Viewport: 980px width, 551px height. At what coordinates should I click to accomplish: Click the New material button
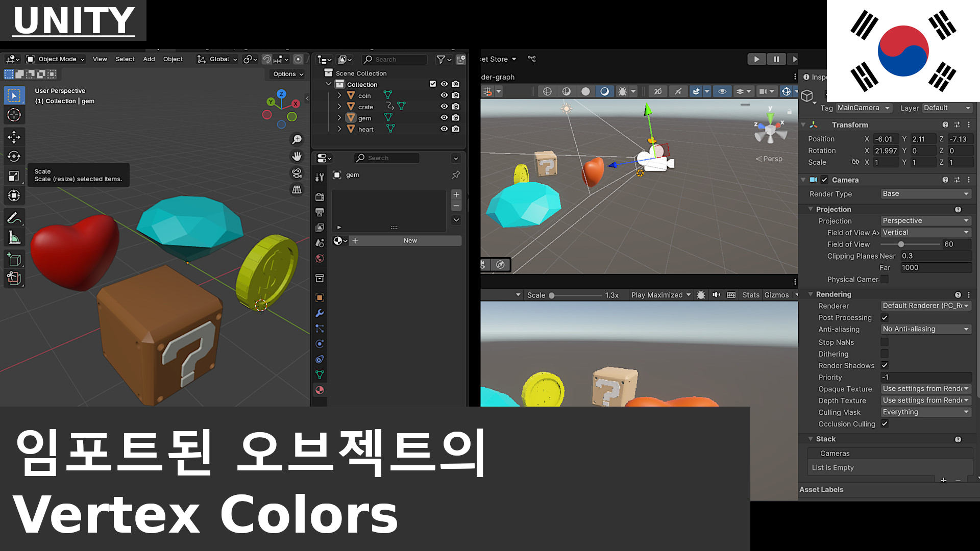click(x=410, y=241)
